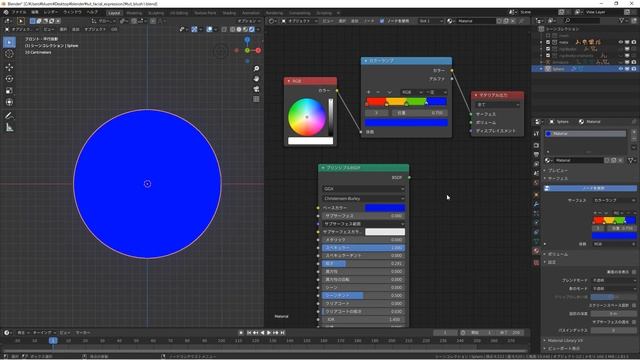
Task: Toggle Use Nodes checkbox in node editor header
Action: (382, 21)
